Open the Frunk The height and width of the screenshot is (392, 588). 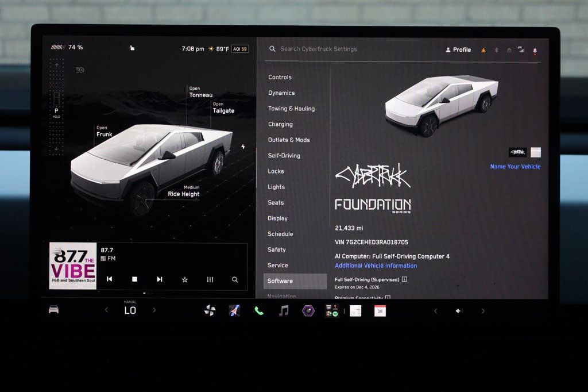(x=105, y=132)
